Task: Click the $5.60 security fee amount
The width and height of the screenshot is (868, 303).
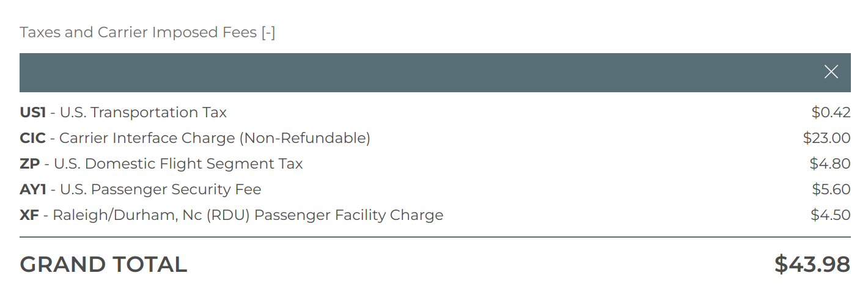Action: pos(831,189)
